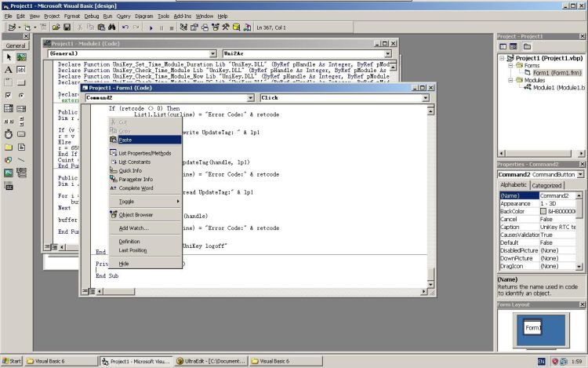Select the CheckBox control in toolbox
This screenshot has height=368, width=588.
coord(9,95)
